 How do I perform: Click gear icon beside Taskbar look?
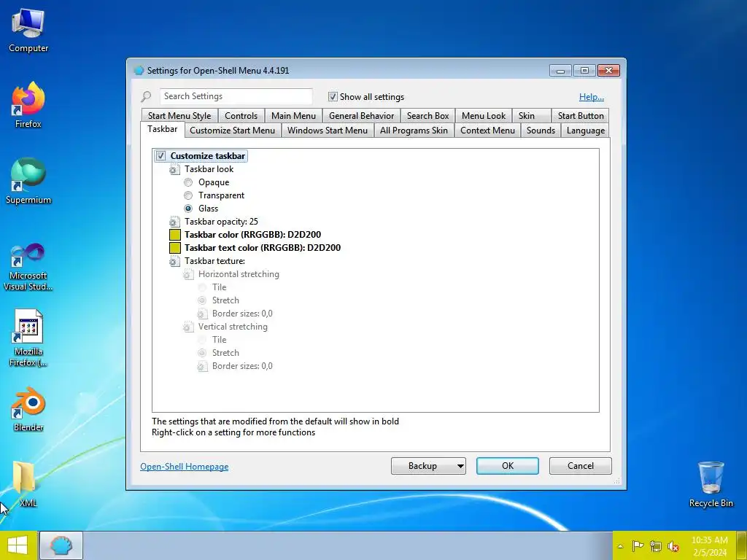tap(174, 169)
